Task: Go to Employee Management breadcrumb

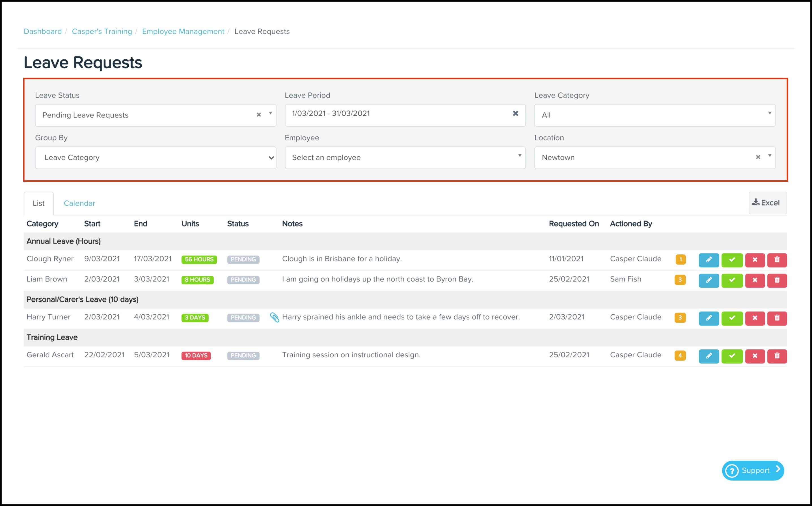Action: tap(183, 31)
